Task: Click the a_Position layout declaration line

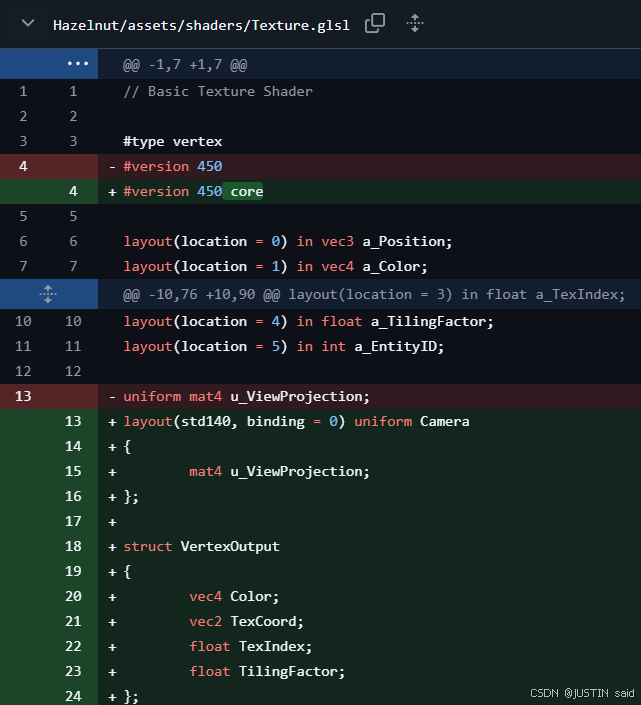Action: pyautogui.click(x=288, y=241)
